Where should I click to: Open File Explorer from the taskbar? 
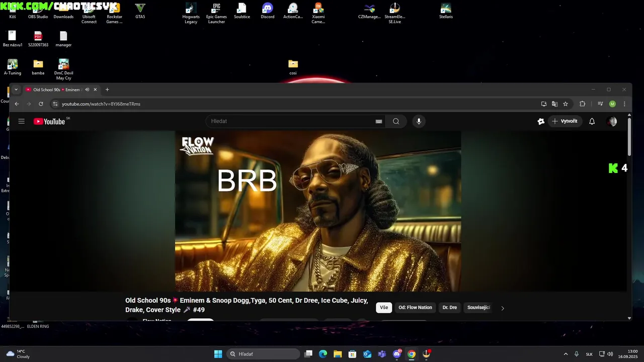click(x=338, y=354)
